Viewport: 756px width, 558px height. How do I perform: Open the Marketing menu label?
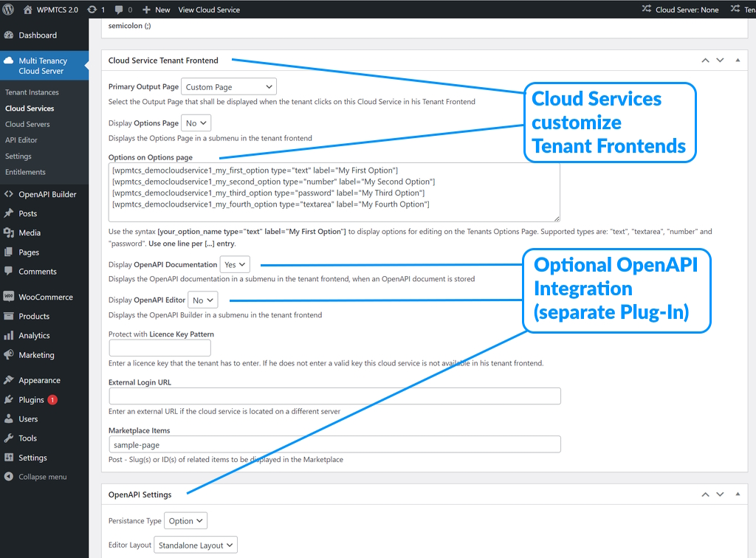coord(36,355)
